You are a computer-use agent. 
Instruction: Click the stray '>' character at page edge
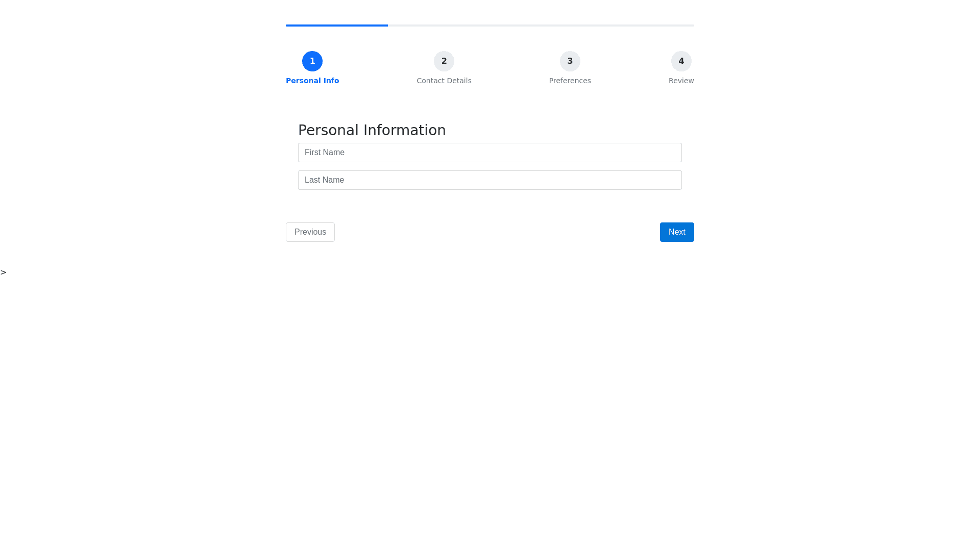[4, 272]
